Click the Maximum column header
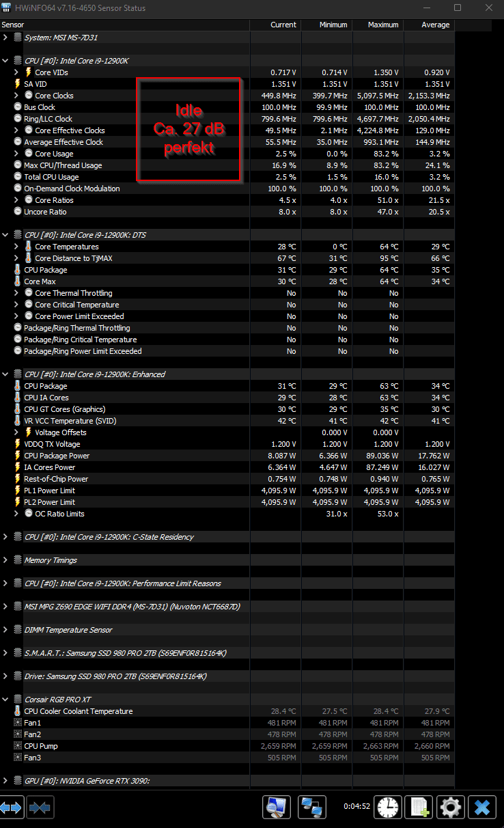 click(378, 25)
